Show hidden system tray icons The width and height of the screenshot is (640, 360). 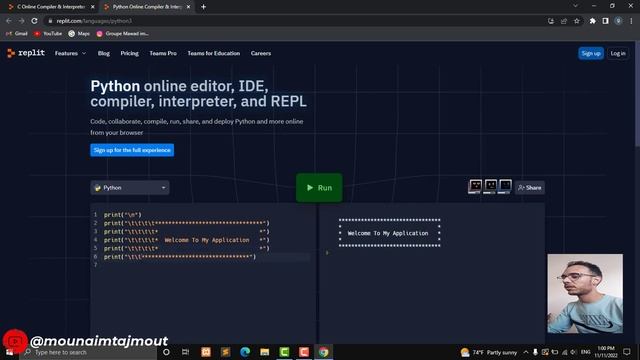[x=526, y=352]
